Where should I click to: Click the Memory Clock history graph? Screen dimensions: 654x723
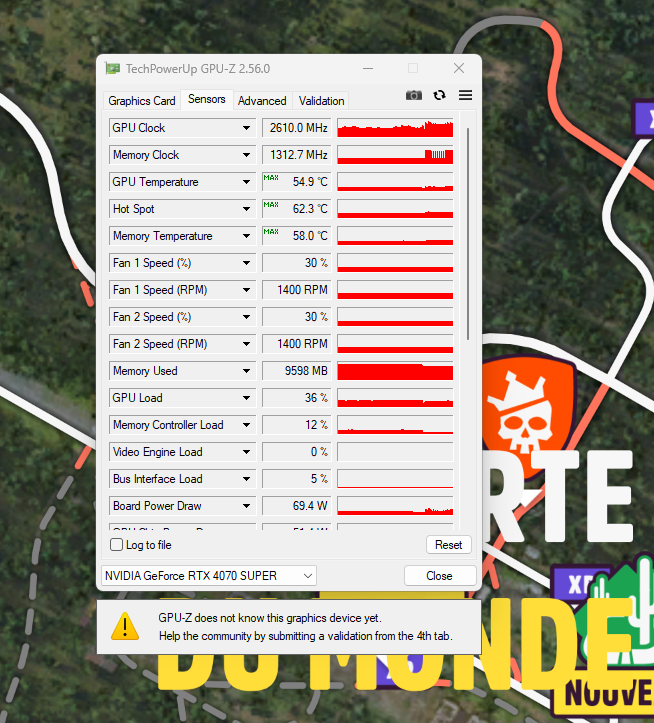click(x=395, y=155)
